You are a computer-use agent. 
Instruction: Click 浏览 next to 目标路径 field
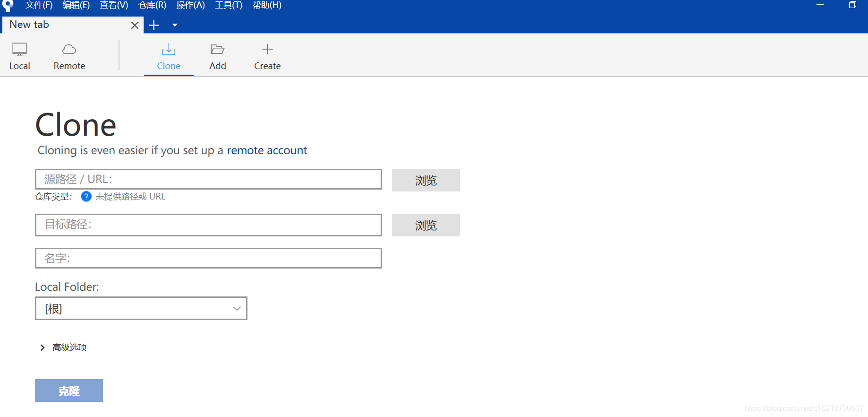tap(426, 225)
